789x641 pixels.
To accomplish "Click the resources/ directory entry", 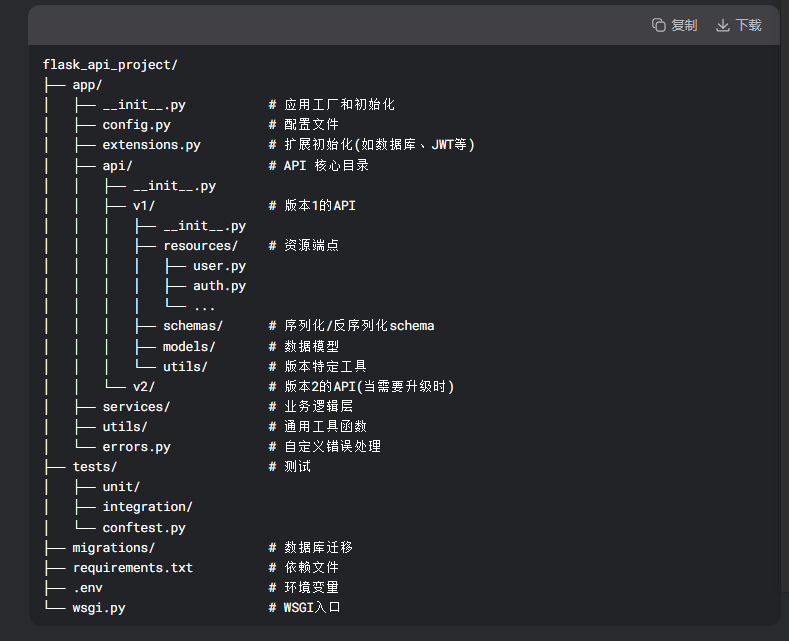I will coord(200,246).
